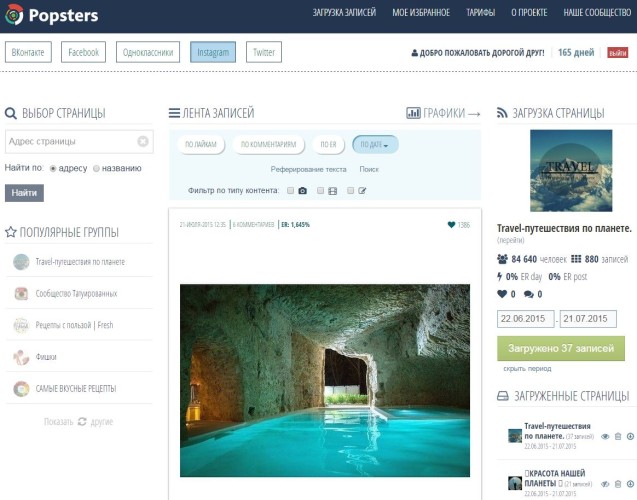This screenshot has width=637, height=500.
Task: Click the lightning bolt ER day icon
Action: 500,277
